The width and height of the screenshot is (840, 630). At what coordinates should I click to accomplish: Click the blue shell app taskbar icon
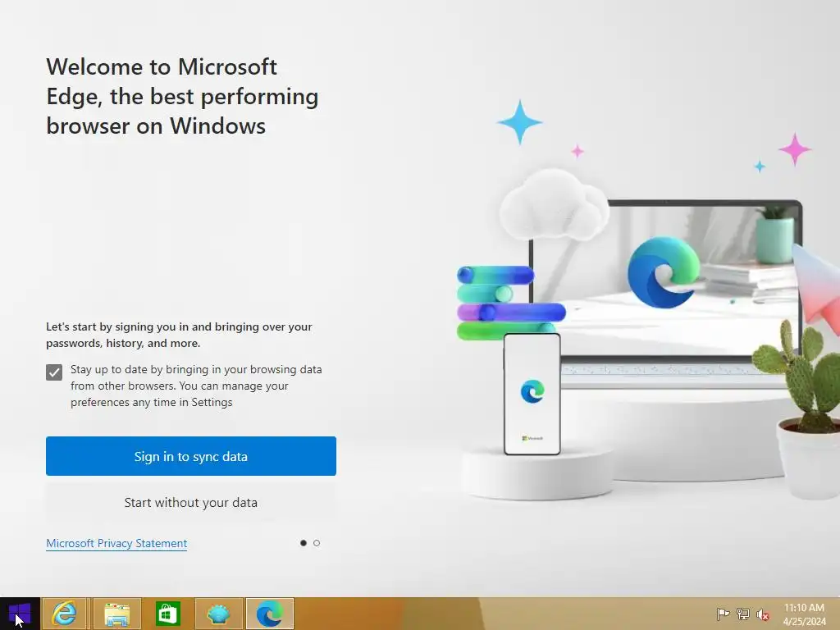click(x=218, y=614)
